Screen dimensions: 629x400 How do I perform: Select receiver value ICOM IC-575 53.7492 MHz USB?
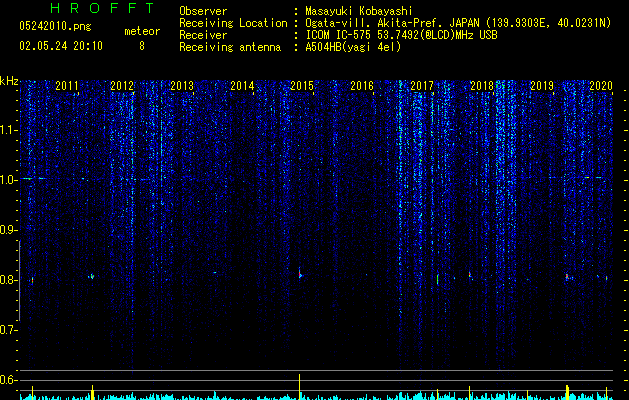401,35
